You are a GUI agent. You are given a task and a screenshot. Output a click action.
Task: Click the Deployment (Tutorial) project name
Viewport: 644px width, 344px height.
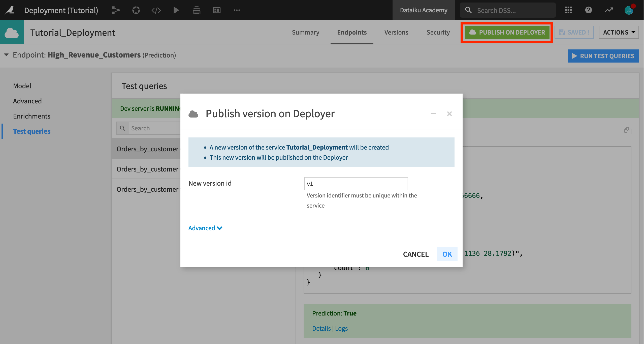click(61, 10)
